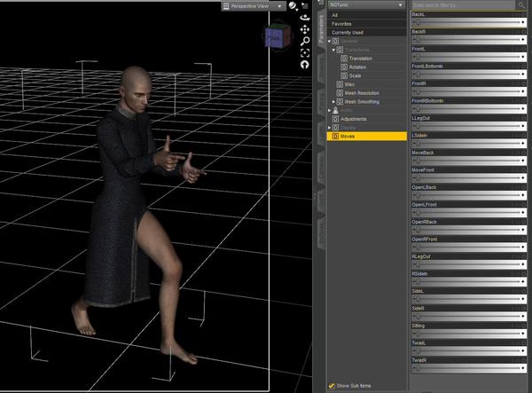
Task: Collapse the topmost tree group arrow
Action: pos(330,41)
